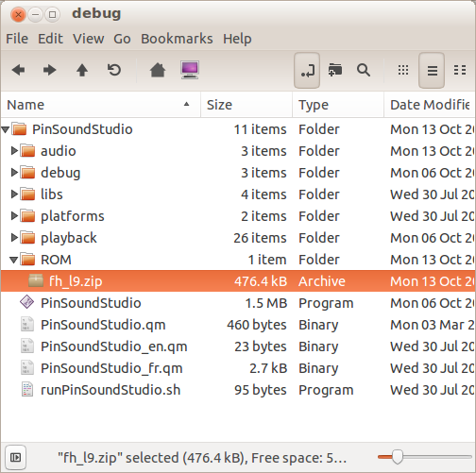Image resolution: width=476 pixels, height=473 pixels.
Task: Click the 26 items size cell
Action: tap(260, 238)
